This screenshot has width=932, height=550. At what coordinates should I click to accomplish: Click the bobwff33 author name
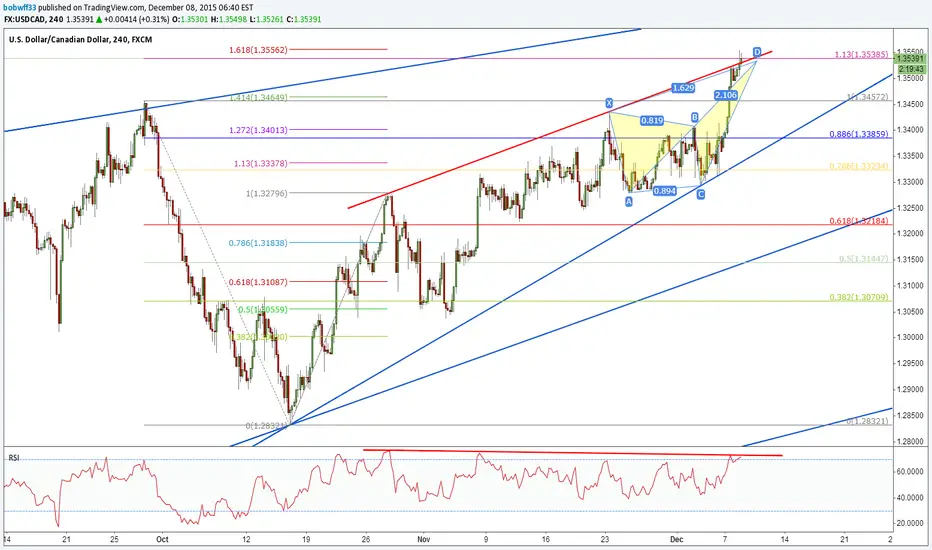click(x=20, y=8)
